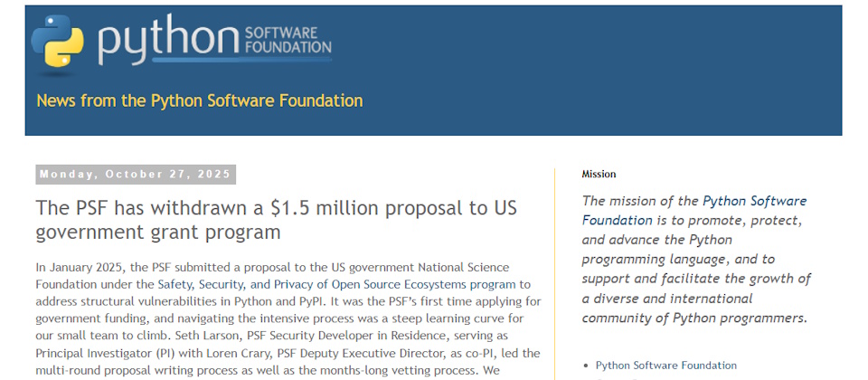Click the Monday, October 27, 2025 date header
Screen dimensions: 868x380
[x=136, y=175]
